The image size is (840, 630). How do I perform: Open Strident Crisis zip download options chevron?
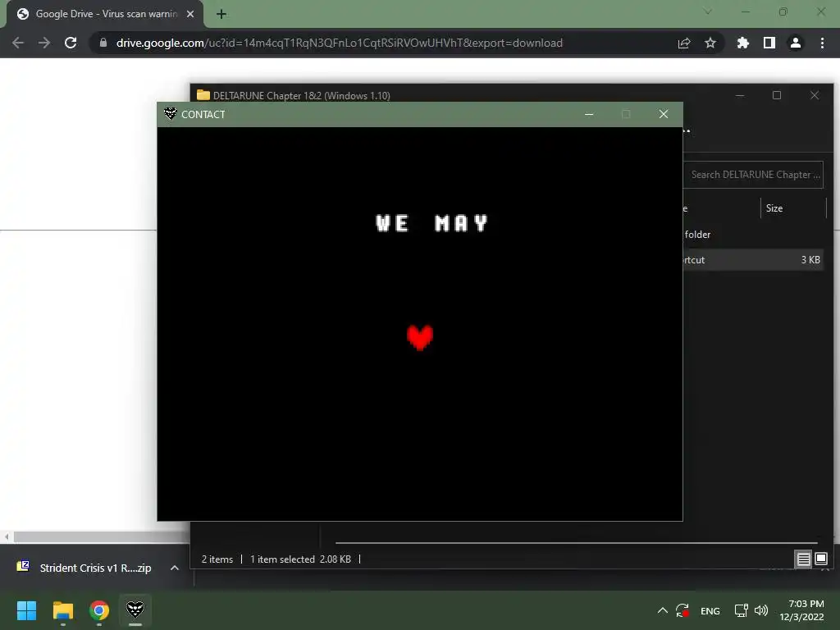tap(175, 568)
